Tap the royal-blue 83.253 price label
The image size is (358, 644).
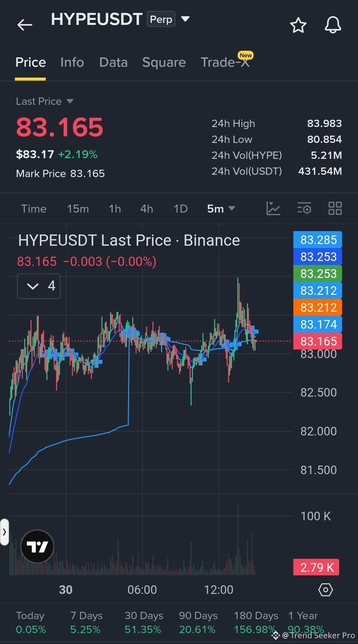(x=318, y=256)
